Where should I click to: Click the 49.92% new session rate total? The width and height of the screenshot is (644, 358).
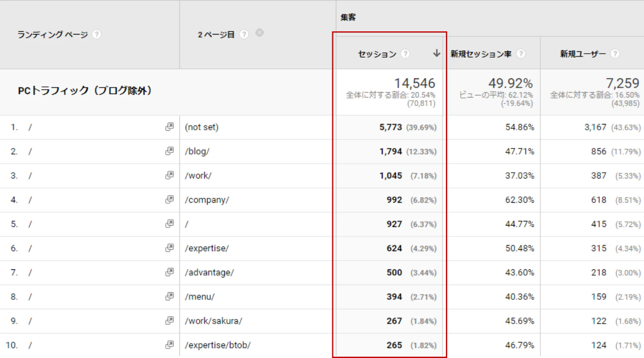(510, 83)
